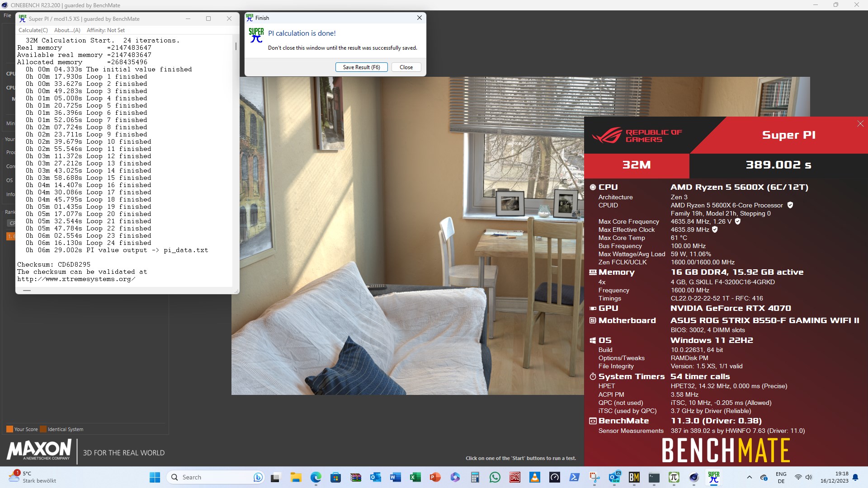
Task: Click the Your Score legend in Cinebench
Action: 22,429
